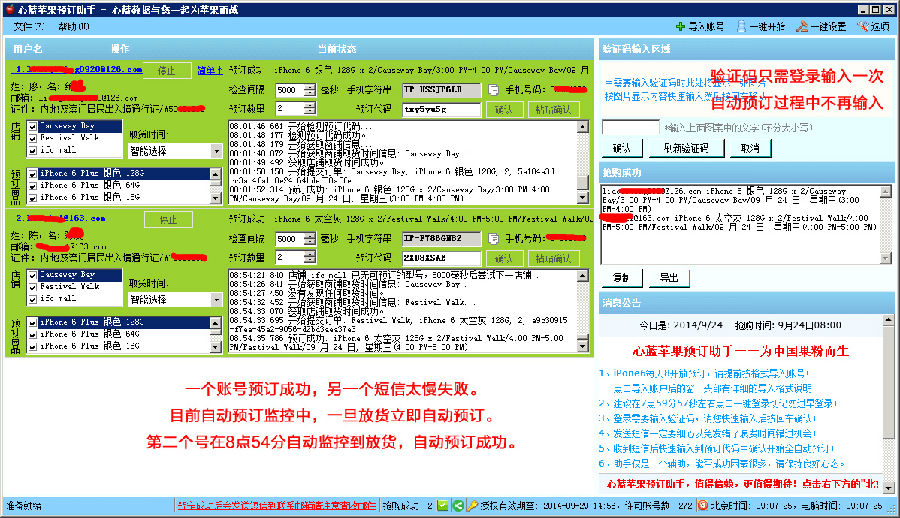Click the copy icon beside first account's phone string
The image size is (900, 518).
click(493, 90)
